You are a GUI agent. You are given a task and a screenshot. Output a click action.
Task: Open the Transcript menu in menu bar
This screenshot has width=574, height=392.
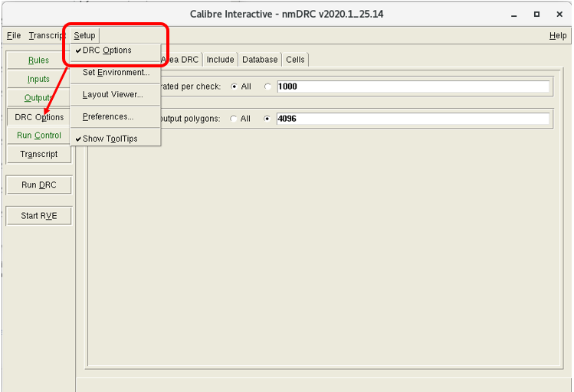48,35
